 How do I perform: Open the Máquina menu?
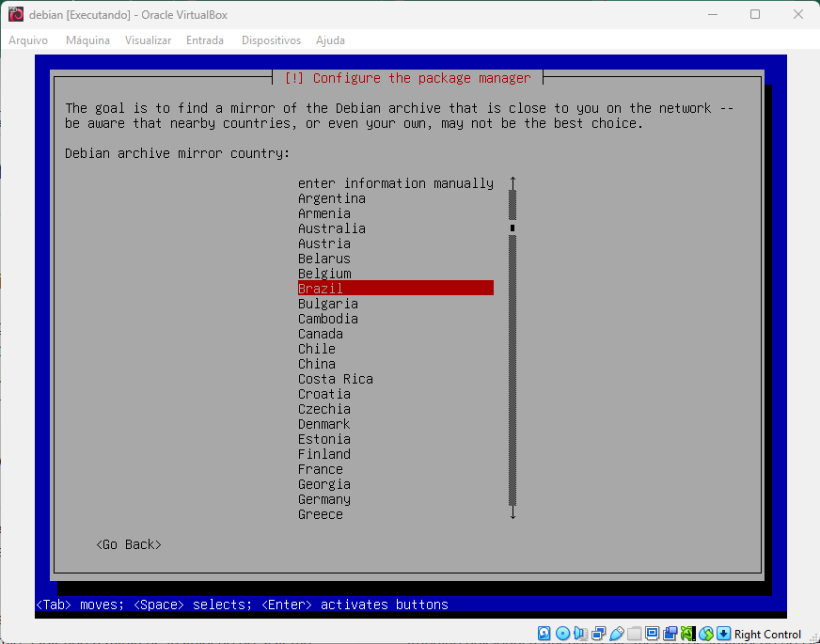87,40
